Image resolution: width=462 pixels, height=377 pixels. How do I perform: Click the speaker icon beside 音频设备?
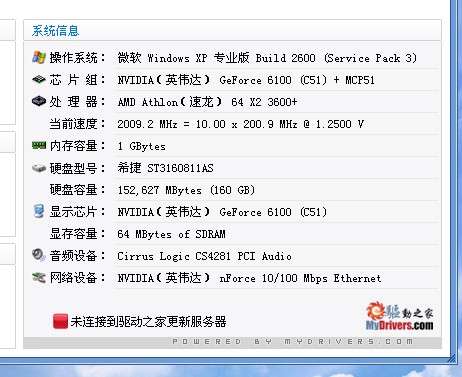point(39,255)
